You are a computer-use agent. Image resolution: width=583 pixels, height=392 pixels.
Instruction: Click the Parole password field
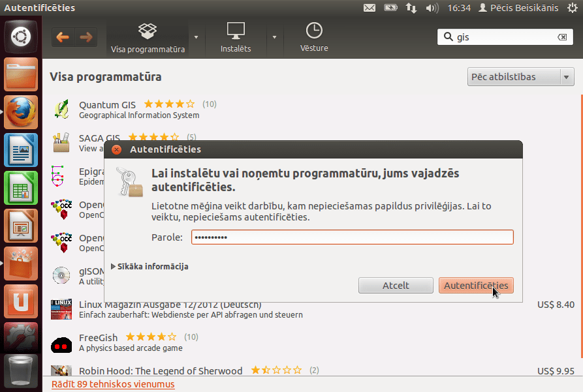coord(352,237)
